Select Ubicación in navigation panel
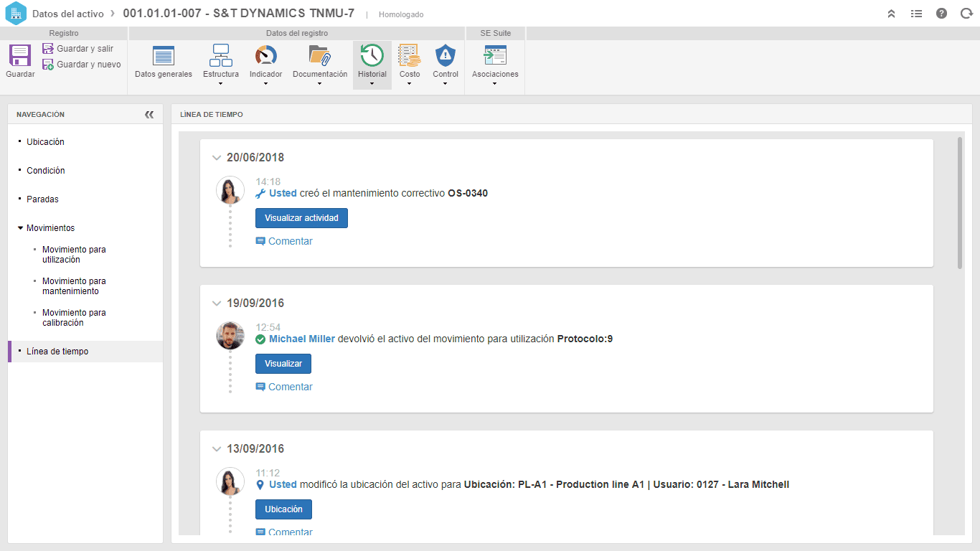Image resolution: width=980 pixels, height=551 pixels. click(x=45, y=142)
